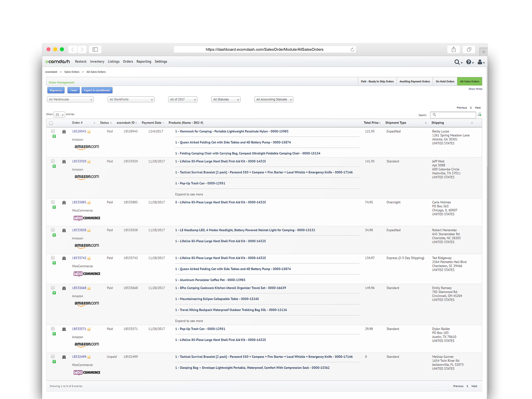This screenshot has width=532, height=399.
Task: Show the browser tab overview icon
Action: pos(469,49)
